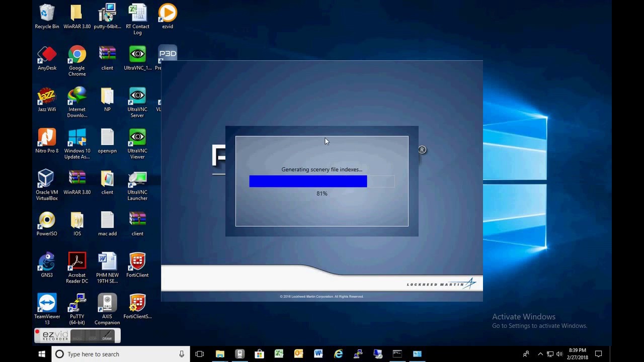Open the People icon in system tray
644x362 pixels.
[x=526, y=354]
